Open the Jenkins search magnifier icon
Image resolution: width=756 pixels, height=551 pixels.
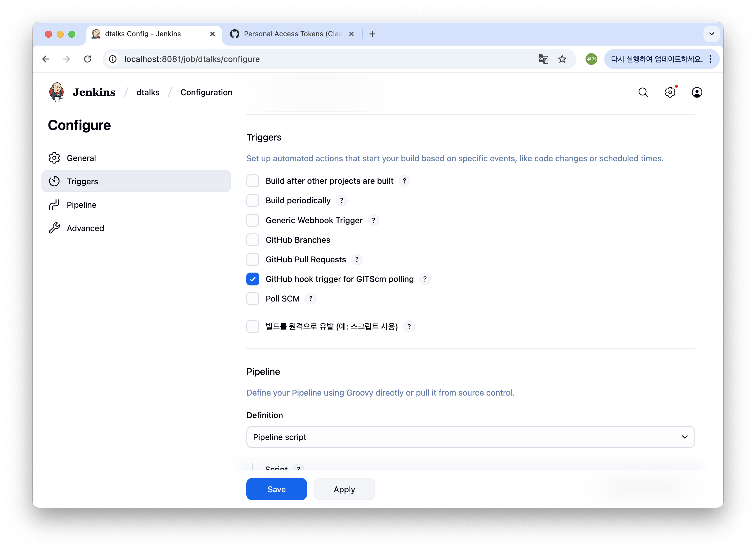pyautogui.click(x=643, y=92)
